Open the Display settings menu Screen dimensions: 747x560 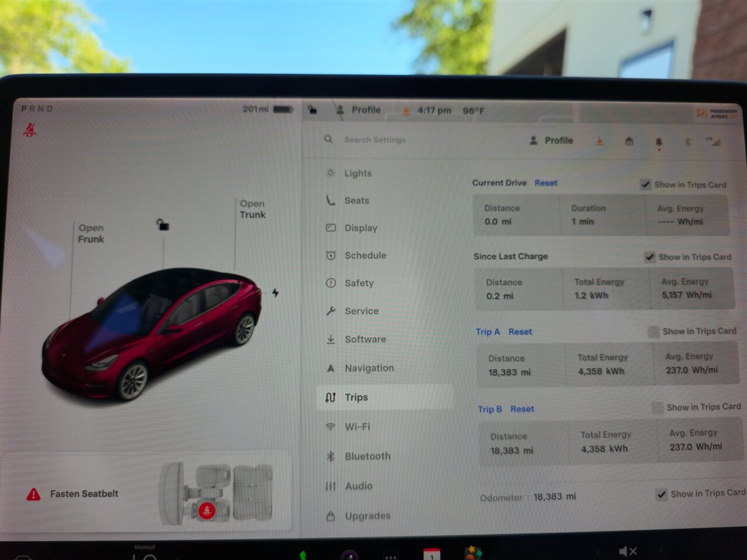pos(361,228)
